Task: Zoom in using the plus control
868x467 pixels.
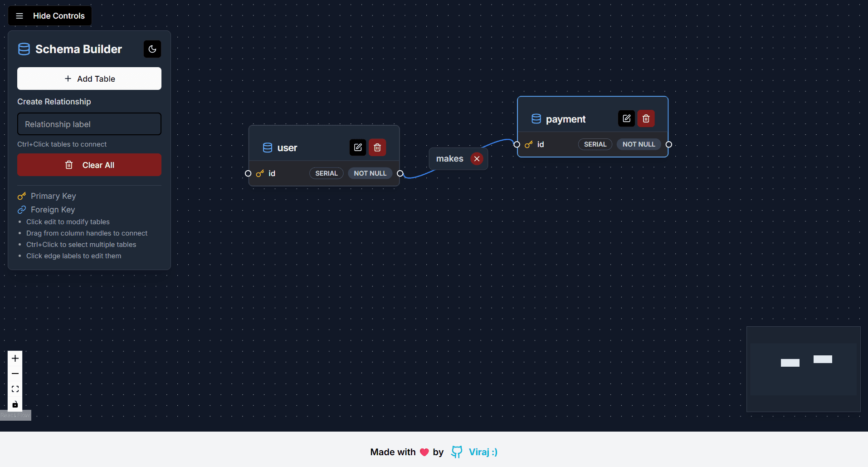Action: (x=15, y=358)
